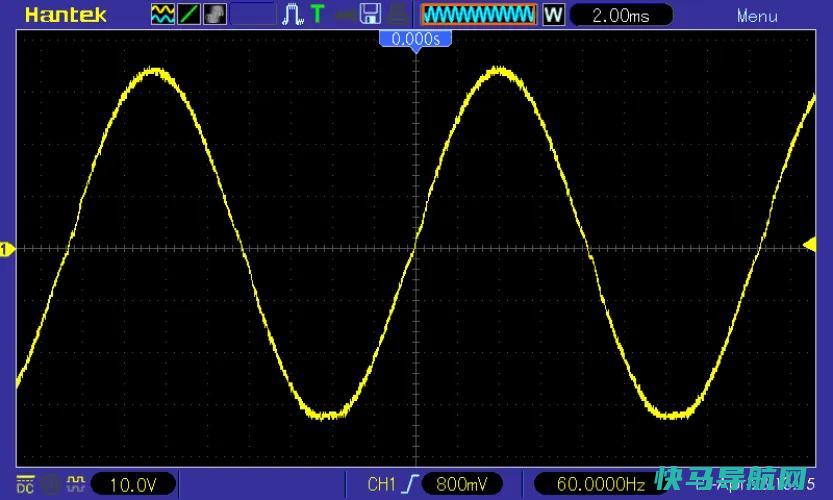The image size is (833, 500).
Task: Click the W window indicator icon
Action: [x=553, y=15]
